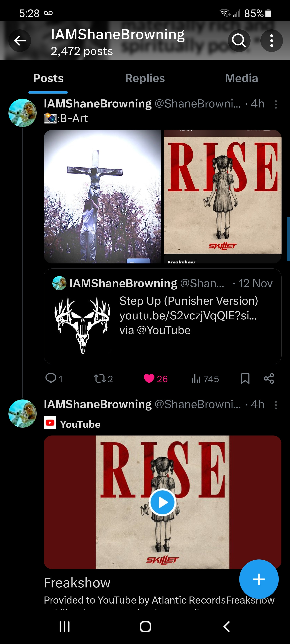The width and height of the screenshot is (290, 644).
Task: Compose a new post with plus button
Action: click(259, 579)
